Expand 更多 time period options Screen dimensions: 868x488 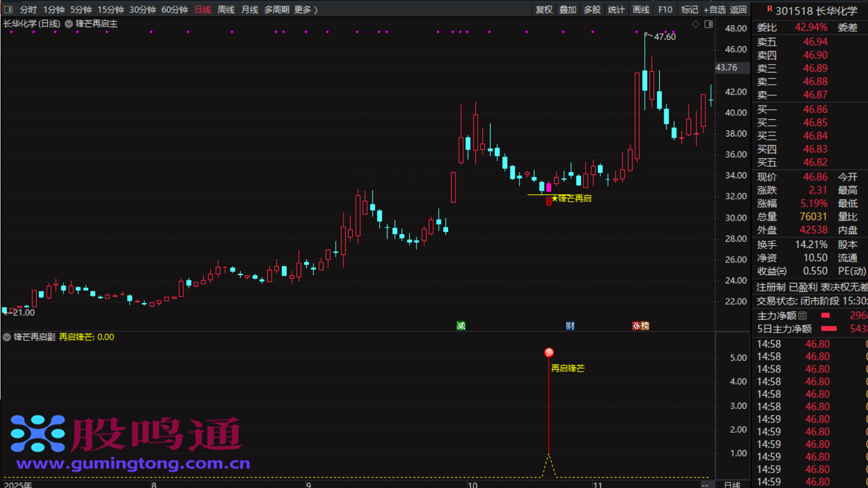pos(306,9)
